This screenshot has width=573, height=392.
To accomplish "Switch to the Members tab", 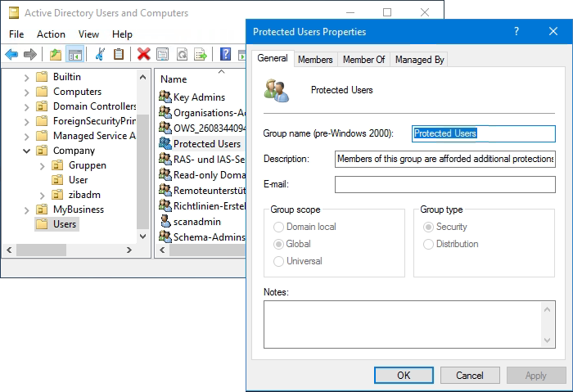I will click(315, 60).
